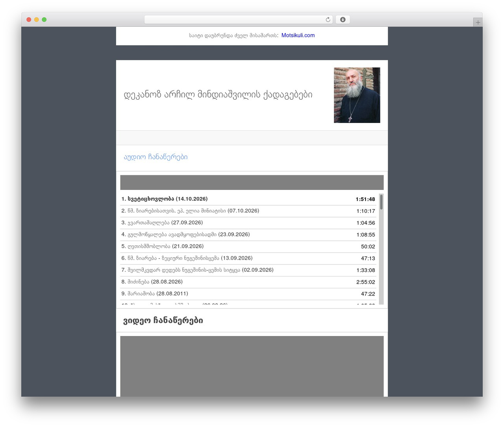
Task: Select track 3 ჯვართამაღლება (27.09.2026)
Action: 248,223
